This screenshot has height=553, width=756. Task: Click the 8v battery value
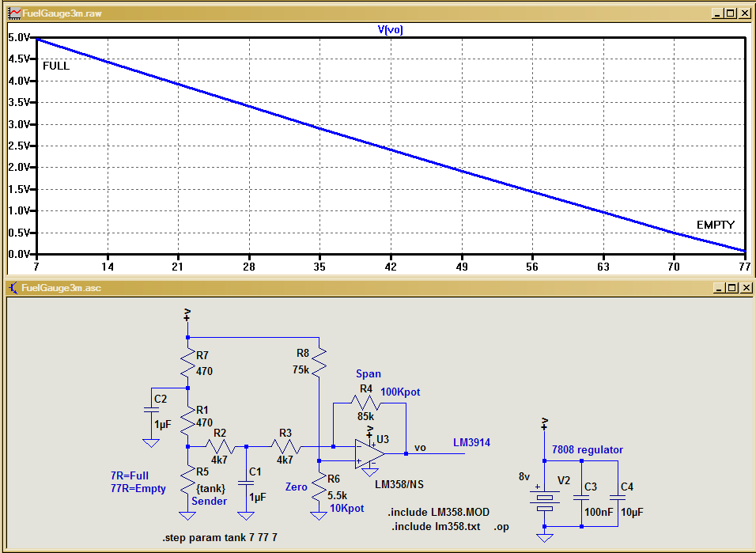tap(524, 477)
